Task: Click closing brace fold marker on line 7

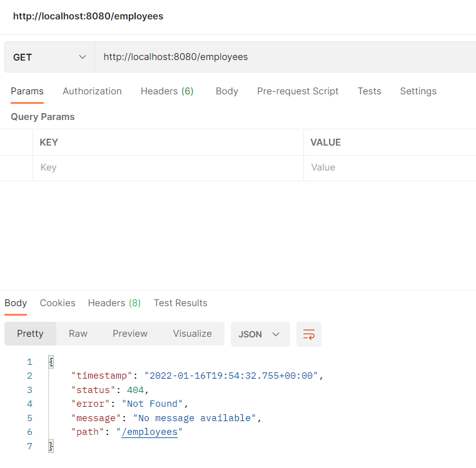Action: [51, 446]
